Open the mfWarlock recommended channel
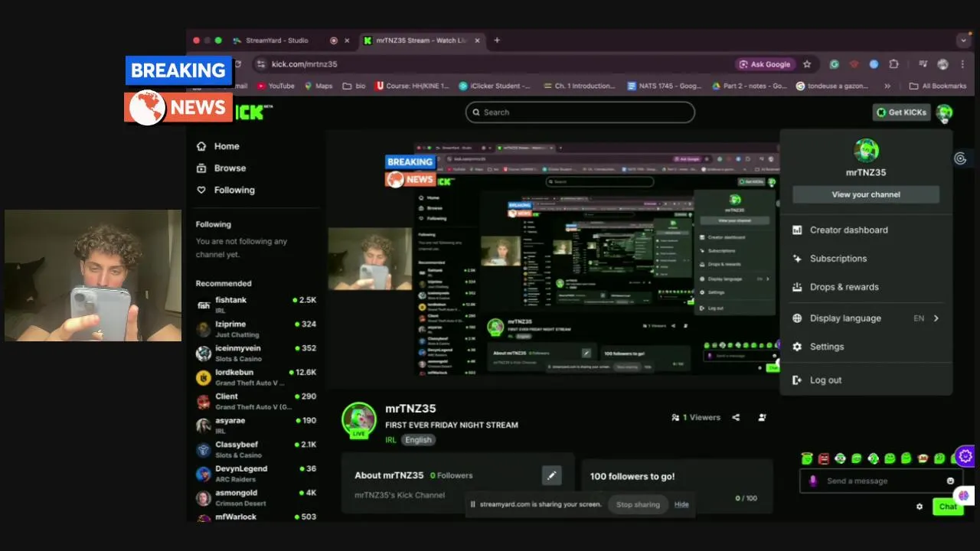The image size is (980, 551). (x=256, y=517)
